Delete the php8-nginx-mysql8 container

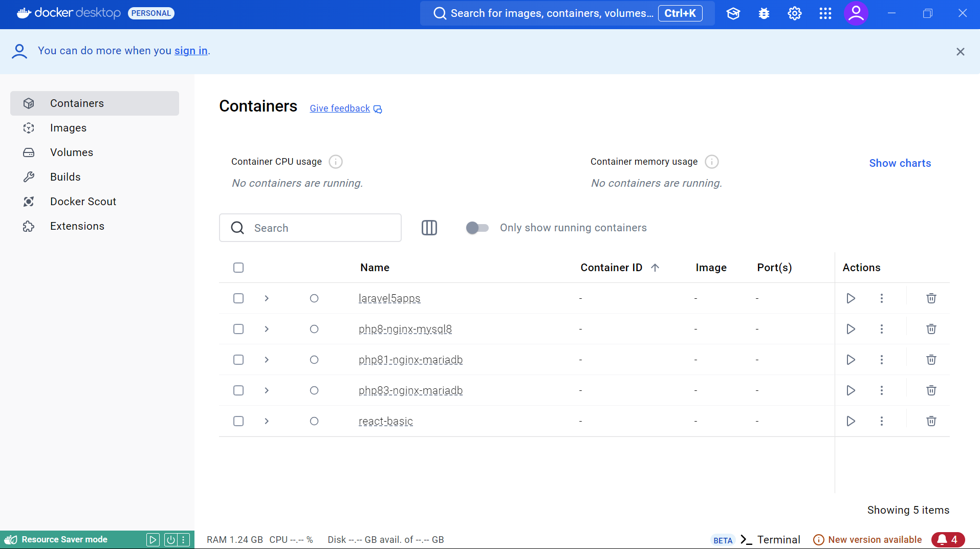pos(931,329)
